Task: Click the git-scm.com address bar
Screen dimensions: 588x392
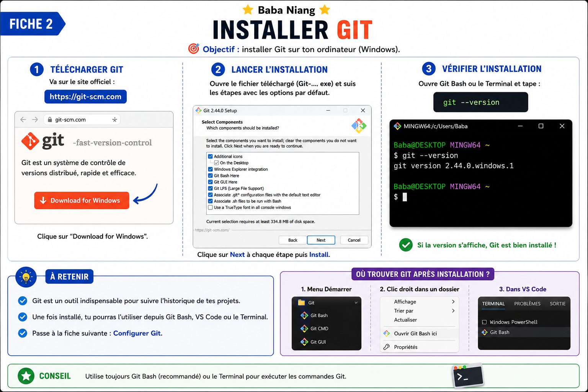Action: coord(82,120)
